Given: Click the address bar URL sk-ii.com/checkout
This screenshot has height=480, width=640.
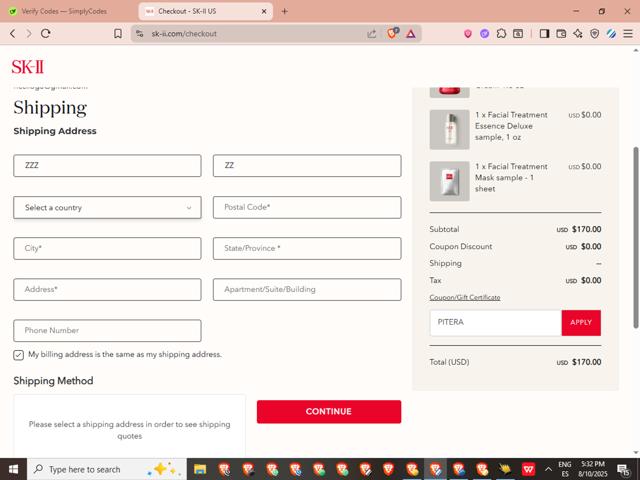Looking at the screenshot, I should coord(184,34).
